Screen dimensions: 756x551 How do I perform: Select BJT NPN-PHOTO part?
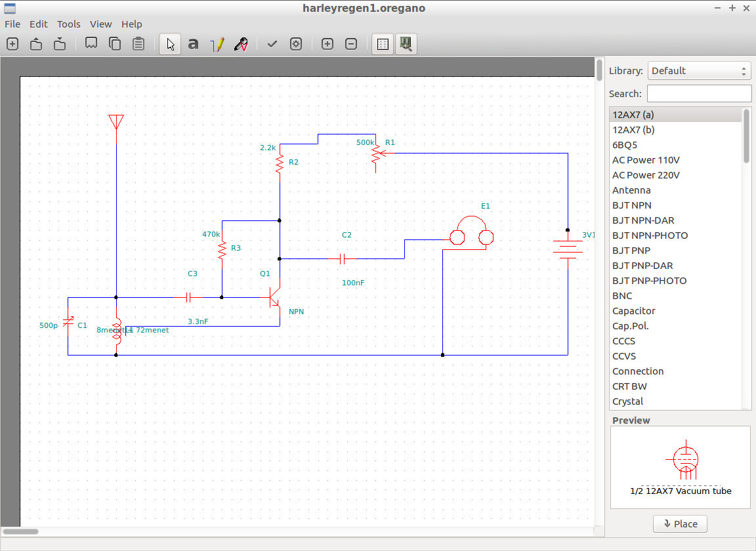click(x=675, y=235)
